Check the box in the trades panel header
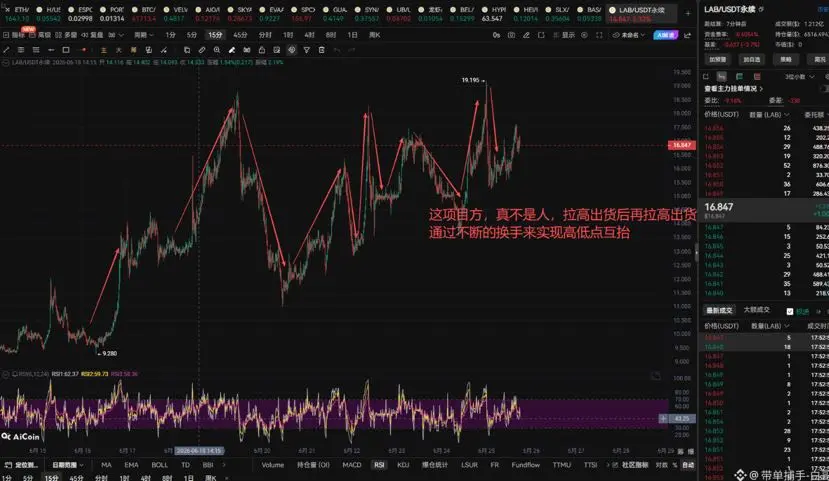829x481 pixels. [789, 311]
